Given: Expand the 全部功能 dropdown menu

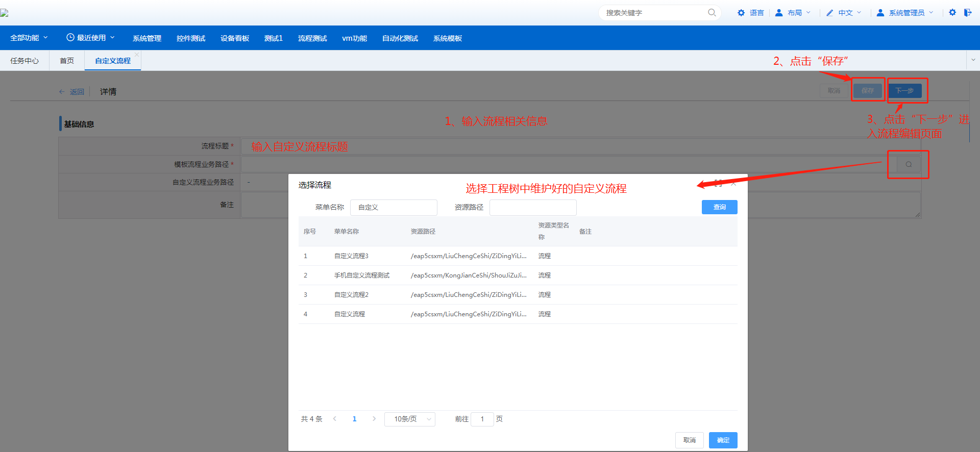Looking at the screenshot, I should tap(29, 38).
